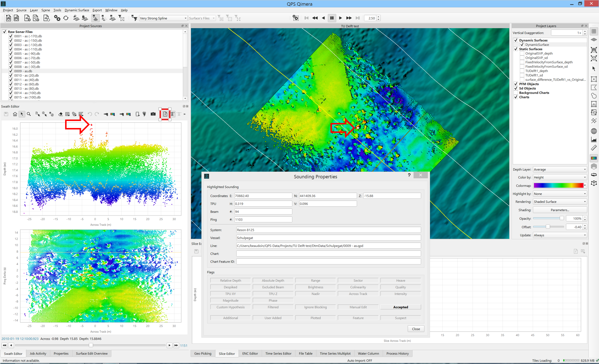Image resolution: width=599 pixels, height=364 pixels.
Task: Enable the OriginalSVP_depth static surface
Action: click(522, 54)
